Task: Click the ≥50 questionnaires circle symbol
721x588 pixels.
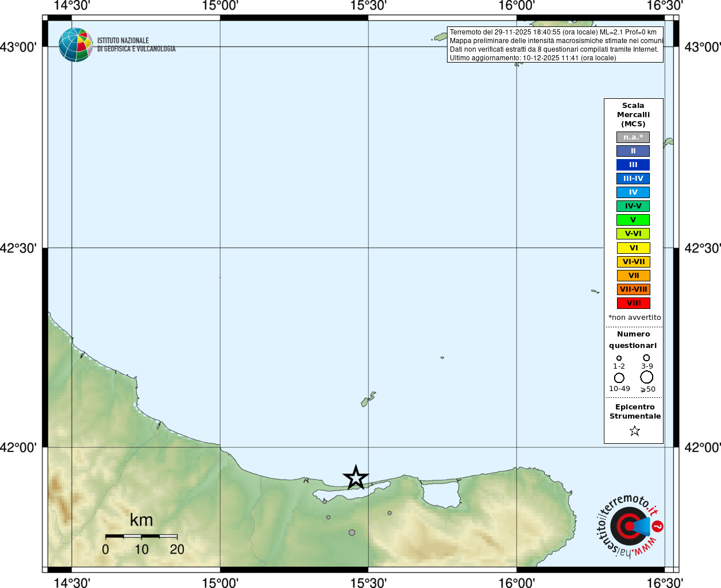Action: click(646, 377)
